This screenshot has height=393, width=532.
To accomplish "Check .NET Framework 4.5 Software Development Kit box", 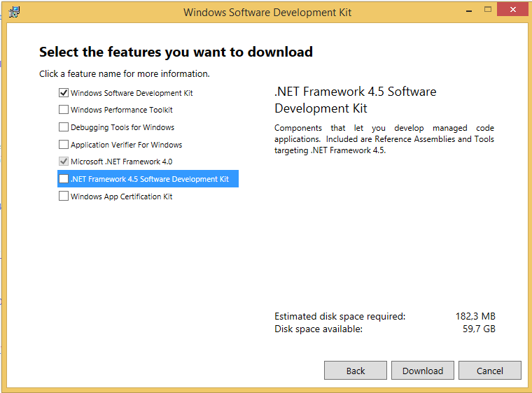I will (x=64, y=179).
